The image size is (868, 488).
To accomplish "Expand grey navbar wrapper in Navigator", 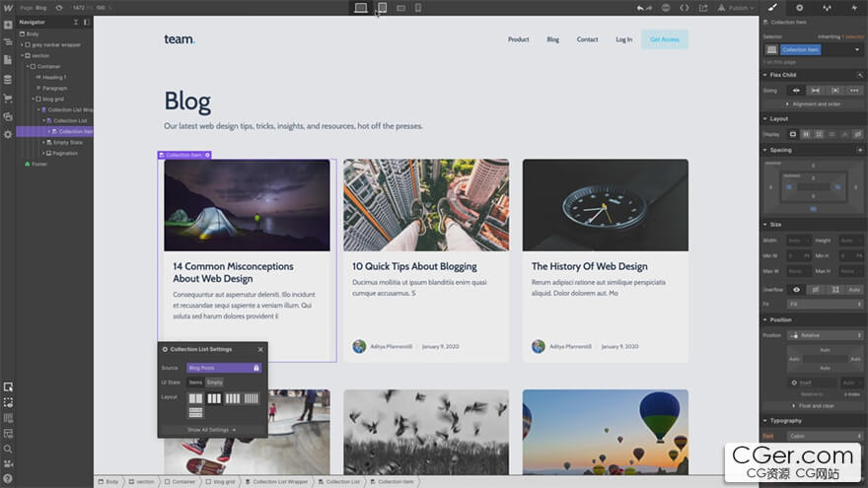I will 22,44.
